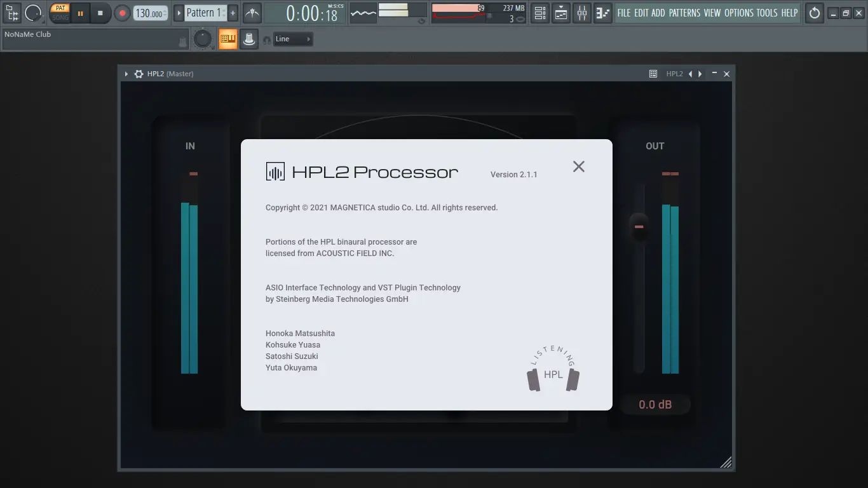Open the browser/channel tree icon
The width and height of the screenshot is (868, 488).
[x=12, y=13]
